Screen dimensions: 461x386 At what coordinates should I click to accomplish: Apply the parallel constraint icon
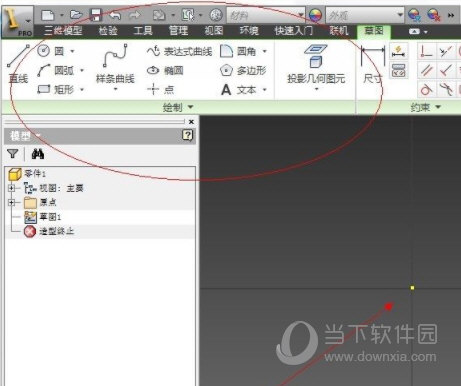point(426,70)
